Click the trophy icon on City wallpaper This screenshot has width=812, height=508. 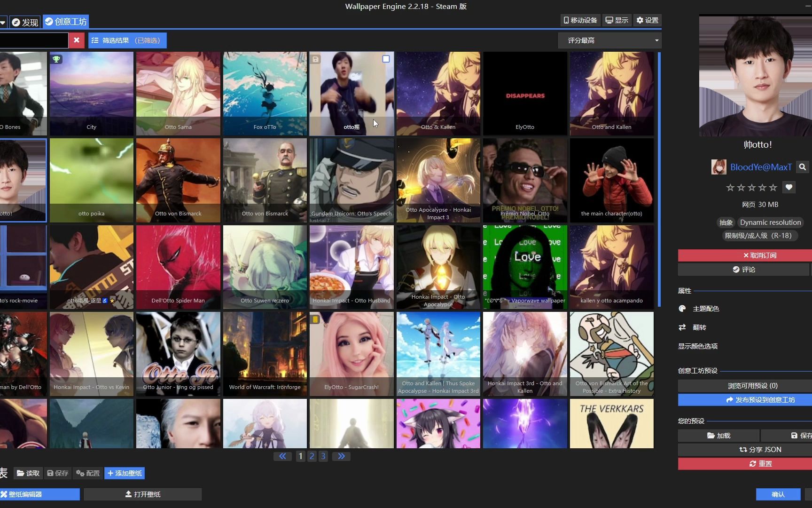56,59
